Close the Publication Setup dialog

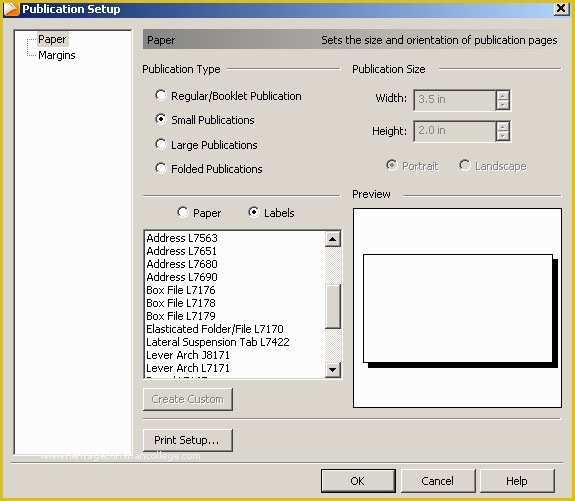point(561,8)
